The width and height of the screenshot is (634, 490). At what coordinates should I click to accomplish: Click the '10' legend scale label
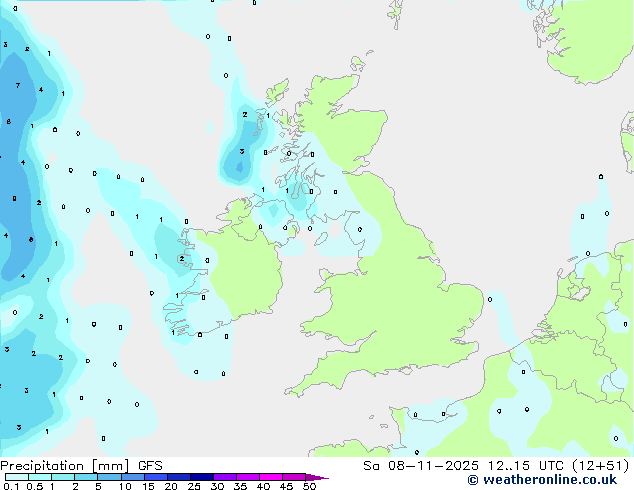[x=125, y=486]
